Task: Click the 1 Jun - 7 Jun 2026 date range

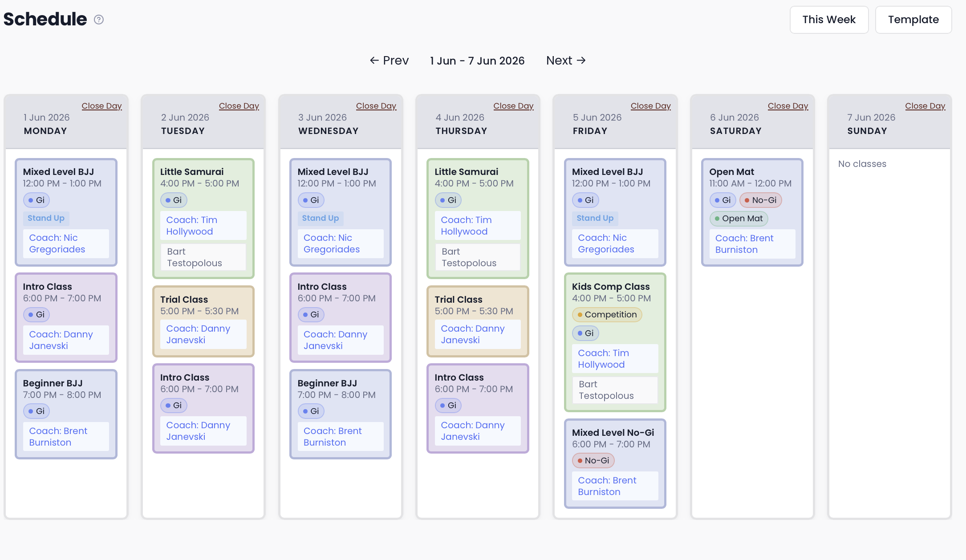Action: pos(477,61)
